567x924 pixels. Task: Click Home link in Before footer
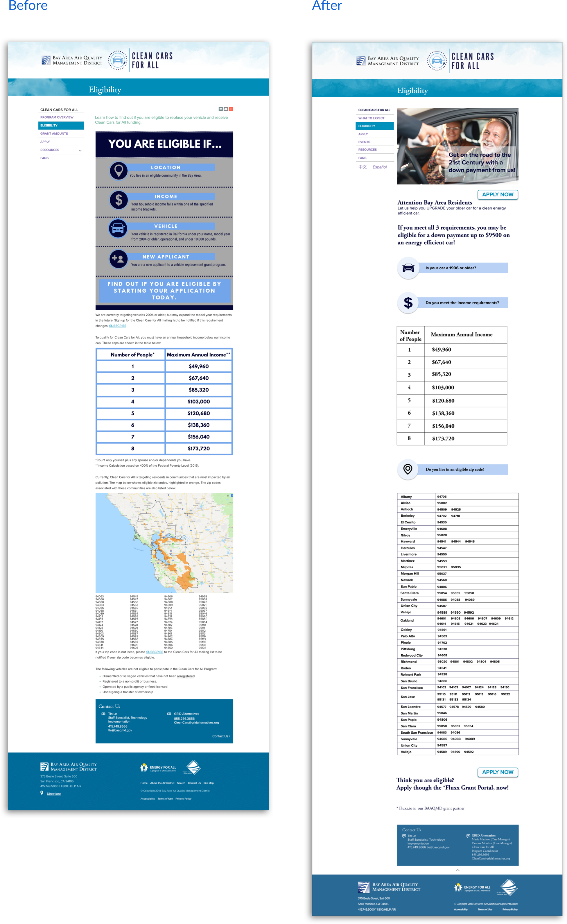[x=144, y=783]
